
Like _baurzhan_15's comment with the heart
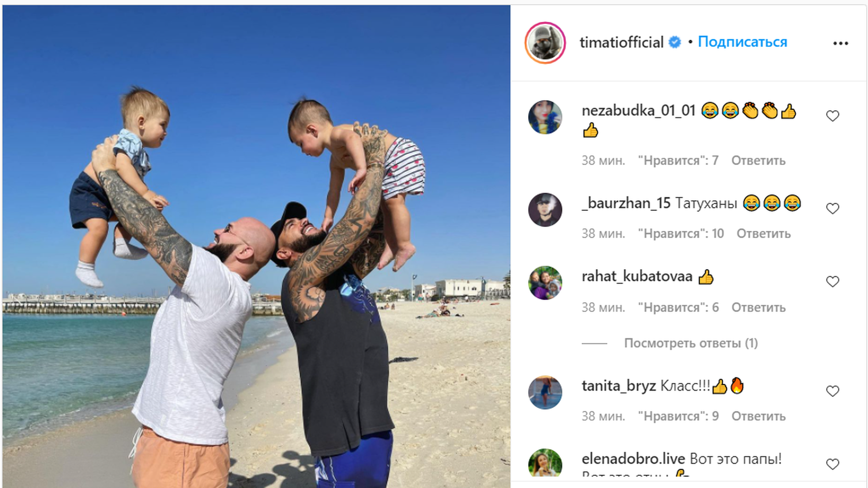click(832, 208)
